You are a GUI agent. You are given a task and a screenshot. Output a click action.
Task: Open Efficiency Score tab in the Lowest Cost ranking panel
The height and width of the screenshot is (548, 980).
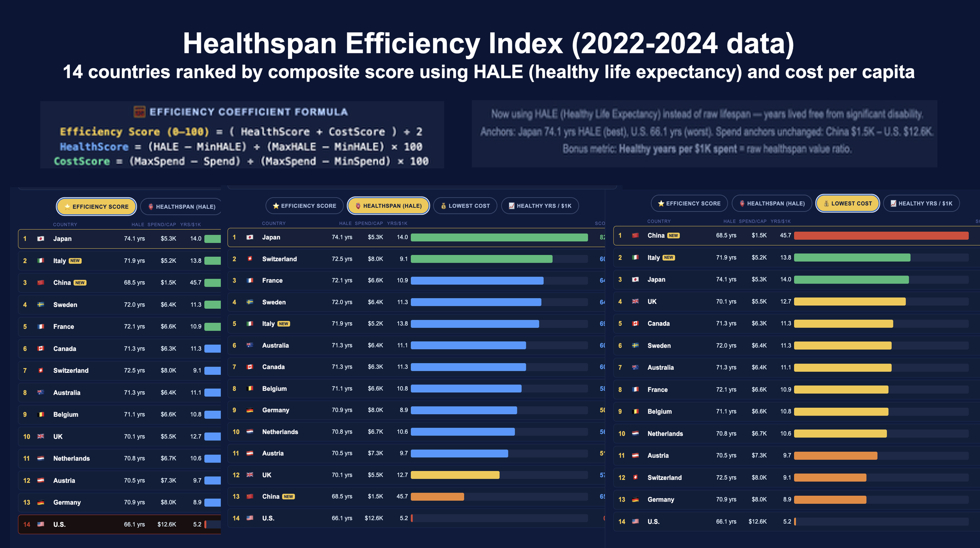click(x=689, y=203)
